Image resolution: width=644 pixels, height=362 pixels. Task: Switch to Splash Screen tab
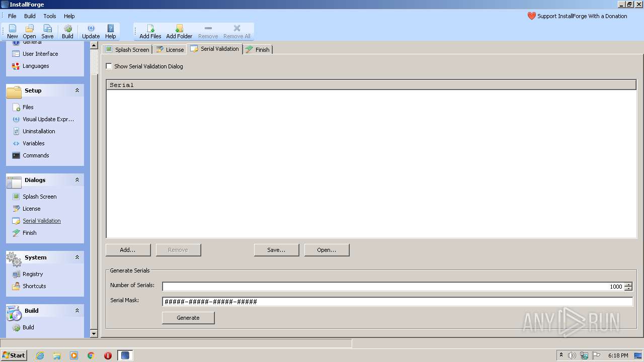point(127,50)
